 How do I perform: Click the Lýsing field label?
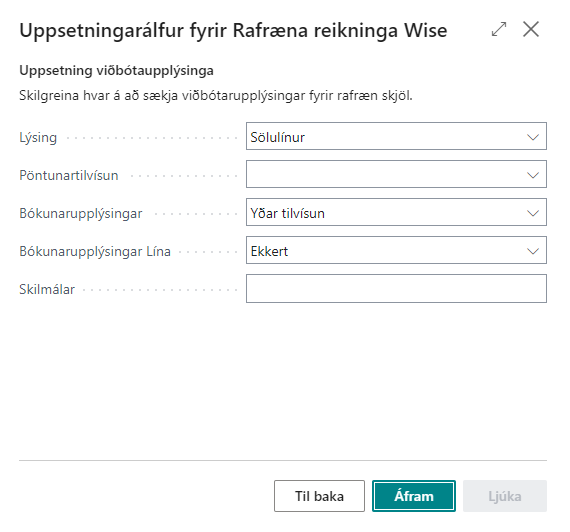[x=38, y=138]
